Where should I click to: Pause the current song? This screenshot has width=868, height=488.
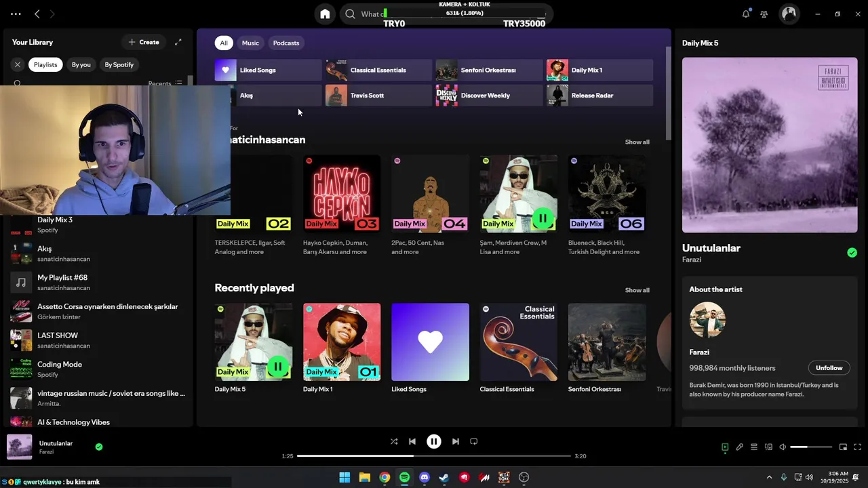click(x=434, y=441)
